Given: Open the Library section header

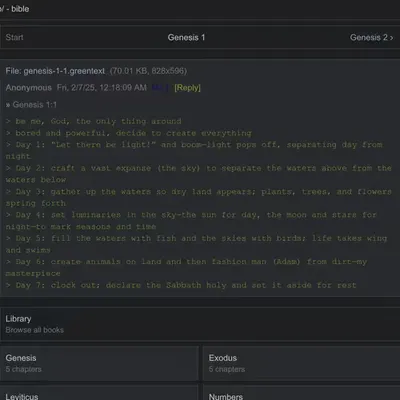Looking at the screenshot, I should (x=18, y=319).
